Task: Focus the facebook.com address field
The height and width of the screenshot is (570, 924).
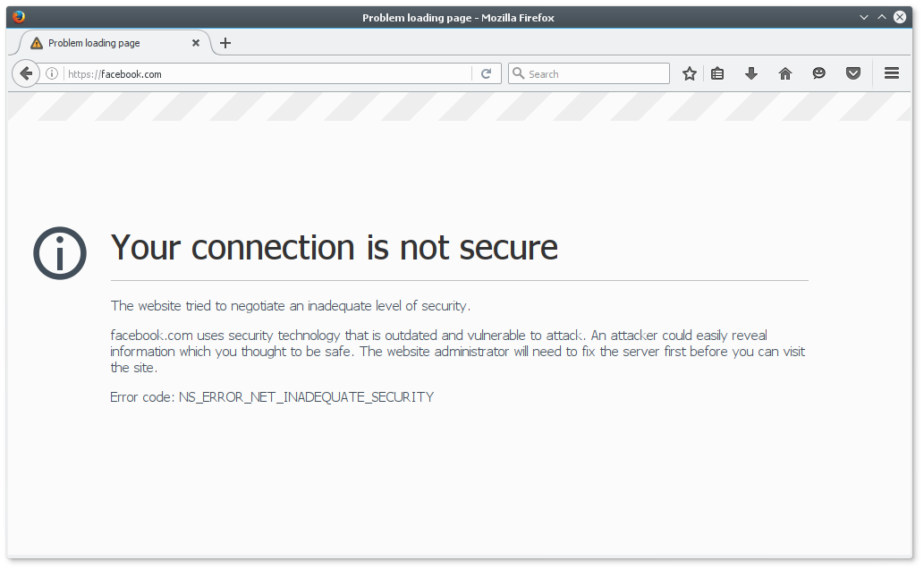Action: 268,73
